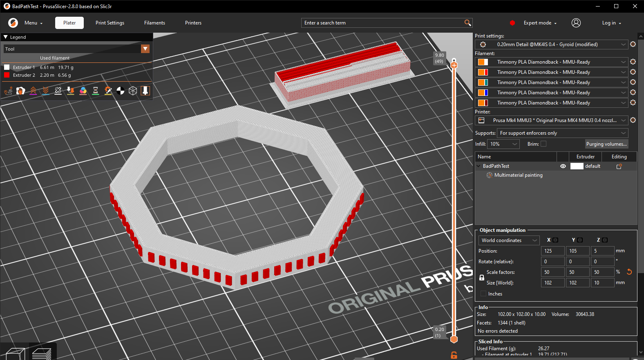
Task: Click the search magnifier icon
Action: click(x=468, y=23)
